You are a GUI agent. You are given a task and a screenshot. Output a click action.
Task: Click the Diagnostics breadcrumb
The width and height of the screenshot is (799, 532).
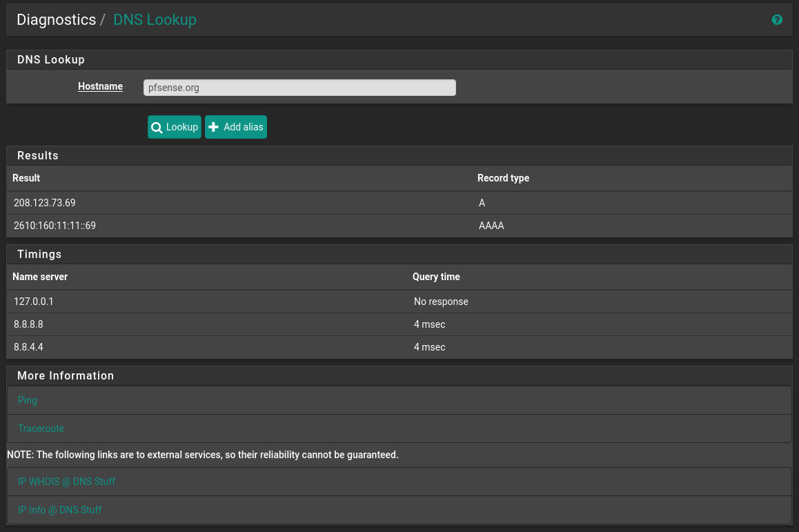56,19
